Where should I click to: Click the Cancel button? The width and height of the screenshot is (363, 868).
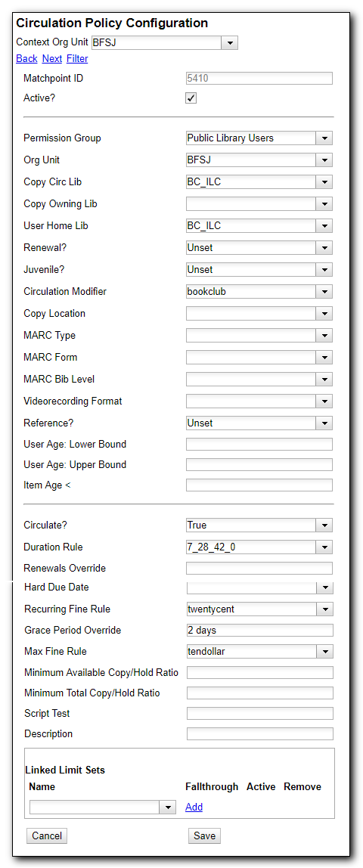click(x=46, y=836)
